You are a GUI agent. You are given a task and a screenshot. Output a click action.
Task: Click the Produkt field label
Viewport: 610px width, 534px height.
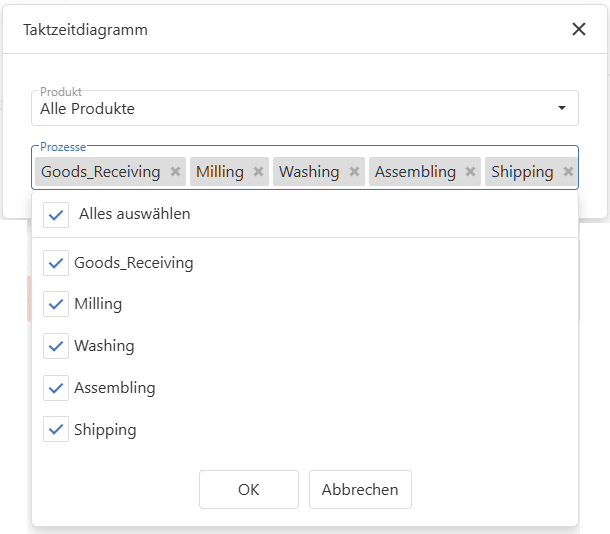(x=61, y=92)
